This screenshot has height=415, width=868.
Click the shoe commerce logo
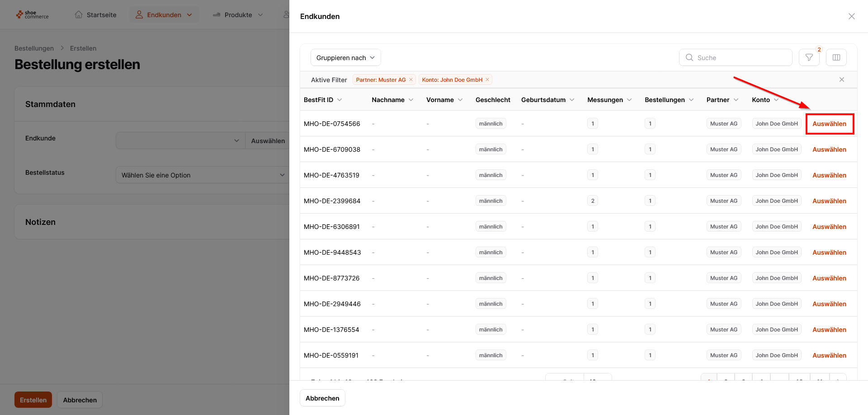pyautogui.click(x=32, y=15)
